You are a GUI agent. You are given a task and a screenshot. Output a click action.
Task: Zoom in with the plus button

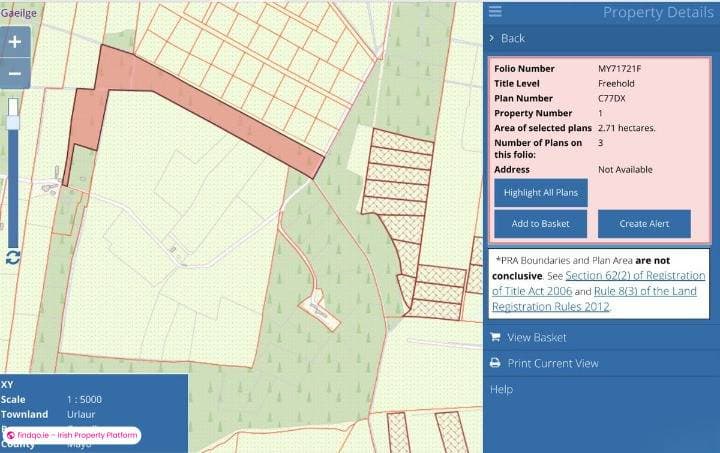15,42
